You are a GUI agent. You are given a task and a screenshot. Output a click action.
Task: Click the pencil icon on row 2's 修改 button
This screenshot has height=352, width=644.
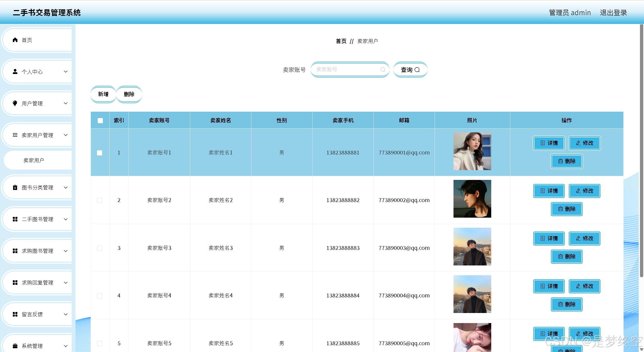pyautogui.click(x=578, y=191)
